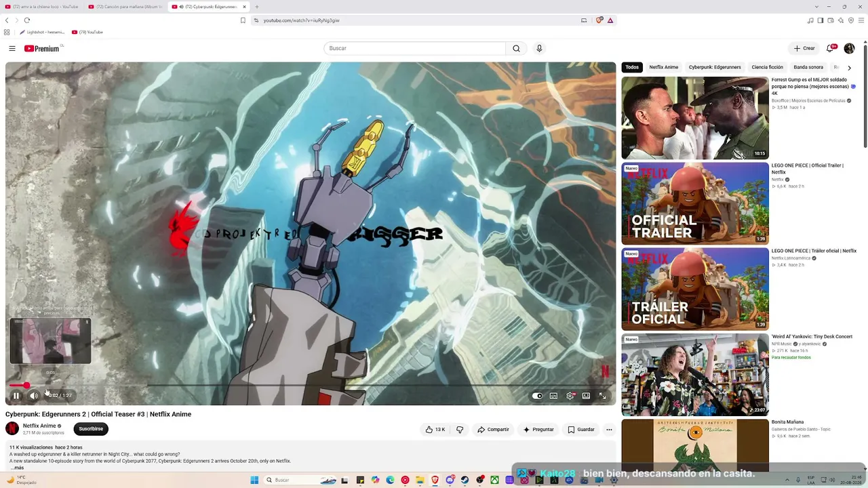The image size is (868, 488).
Task: Open the Bonita Mañana video title
Action: [x=787, y=422]
